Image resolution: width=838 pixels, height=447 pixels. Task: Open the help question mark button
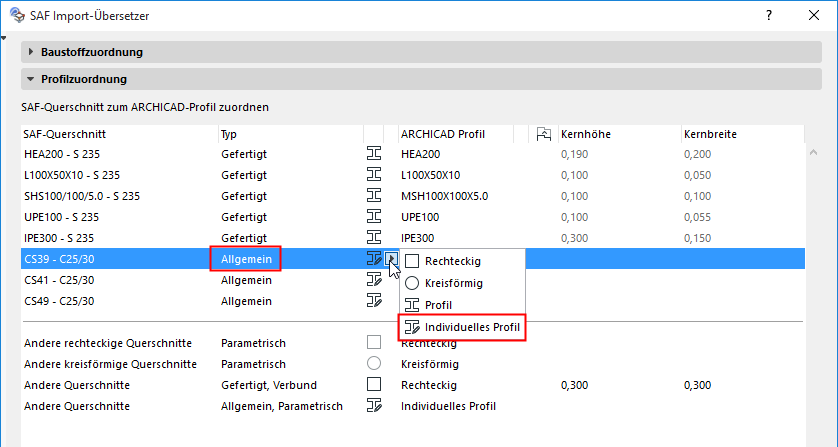pos(769,16)
